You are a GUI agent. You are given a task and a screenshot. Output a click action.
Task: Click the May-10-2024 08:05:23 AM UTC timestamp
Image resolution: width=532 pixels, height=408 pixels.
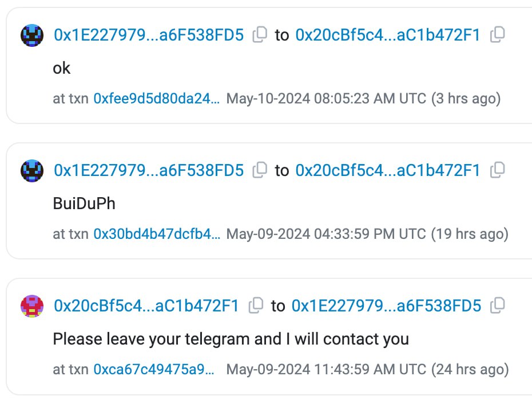(326, 98)
